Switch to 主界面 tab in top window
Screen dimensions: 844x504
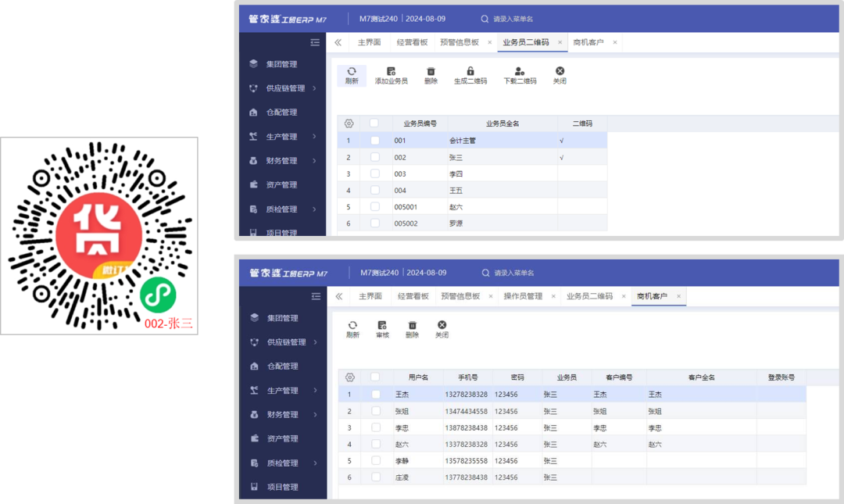click(x=369, y=42)
